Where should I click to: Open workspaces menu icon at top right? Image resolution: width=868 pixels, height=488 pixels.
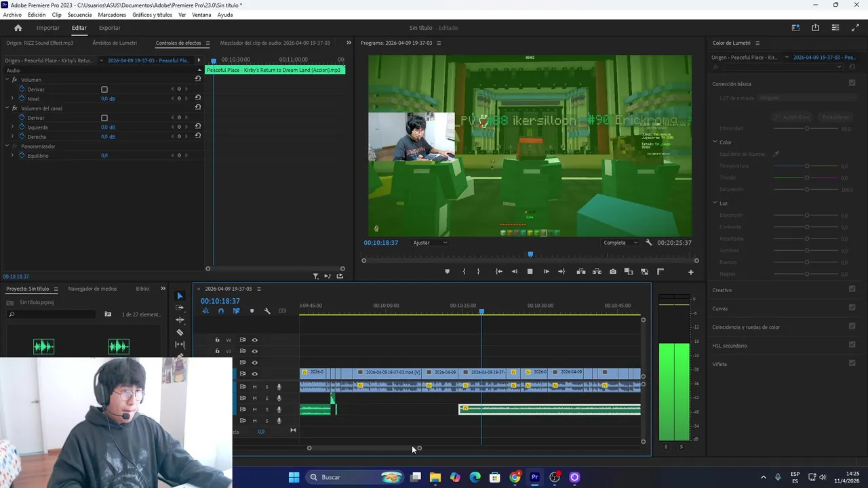[795, 28]
